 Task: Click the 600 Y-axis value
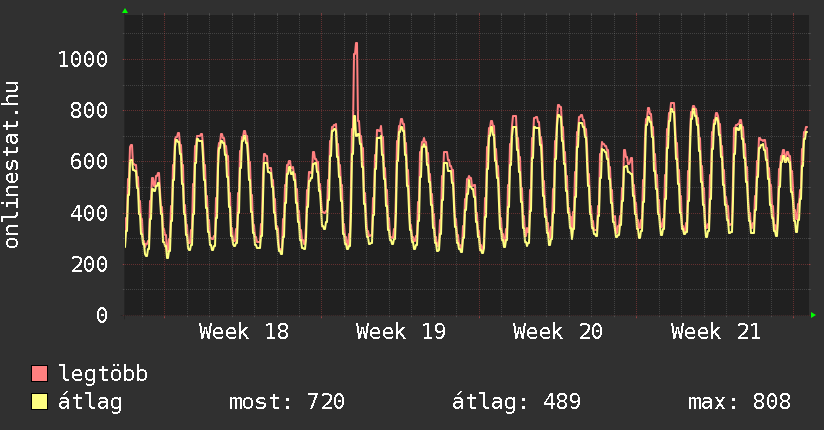tap(89, 161)
